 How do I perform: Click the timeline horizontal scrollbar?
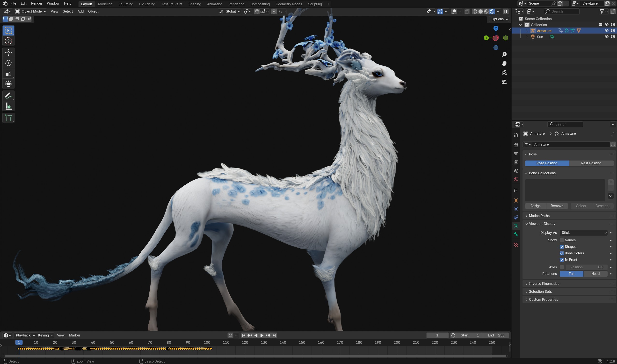[255, 356]
